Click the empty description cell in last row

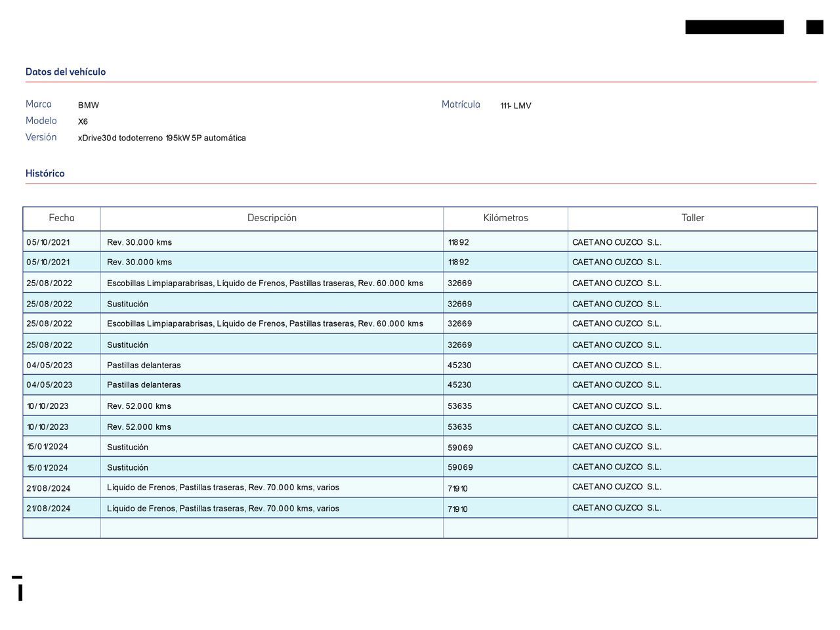point(272,528)
